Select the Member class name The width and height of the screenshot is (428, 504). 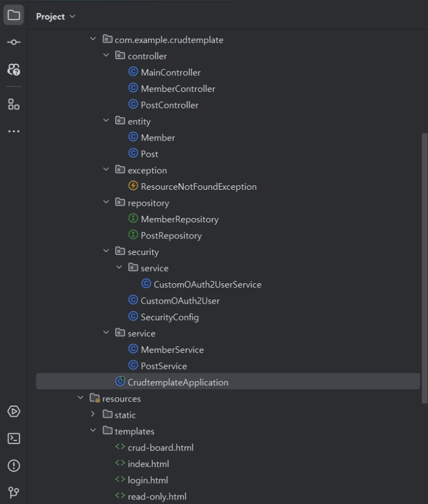pyautogui.click(x=158, y=138)
